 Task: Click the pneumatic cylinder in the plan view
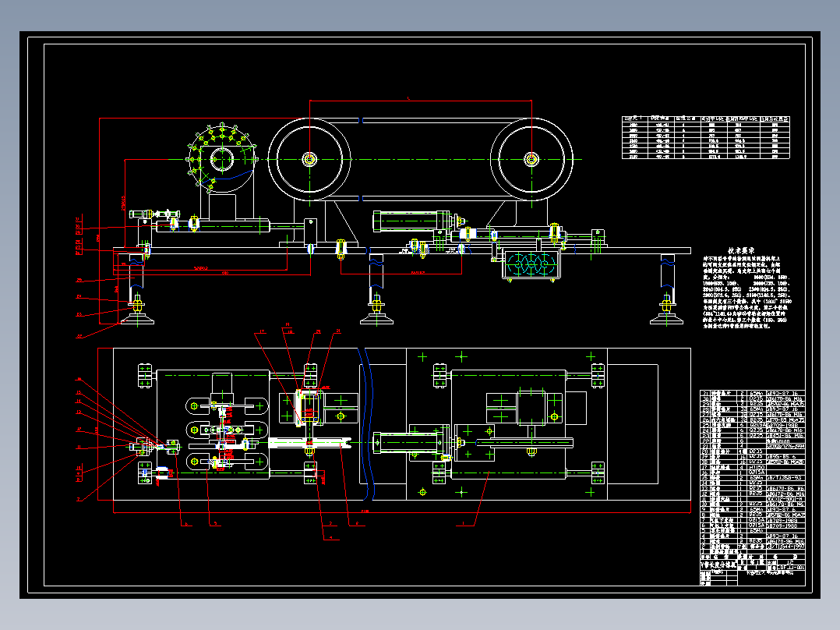(x=411, y=443)
